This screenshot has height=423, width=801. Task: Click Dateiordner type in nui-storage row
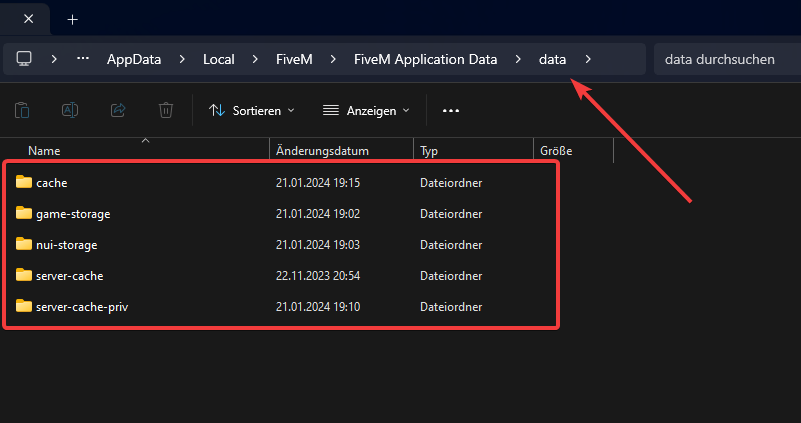coord(451,245)
